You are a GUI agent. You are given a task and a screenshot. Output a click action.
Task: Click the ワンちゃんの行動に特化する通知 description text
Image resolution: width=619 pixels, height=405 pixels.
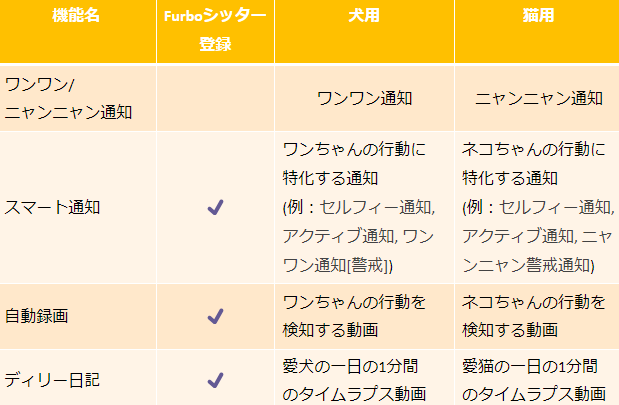354,165
